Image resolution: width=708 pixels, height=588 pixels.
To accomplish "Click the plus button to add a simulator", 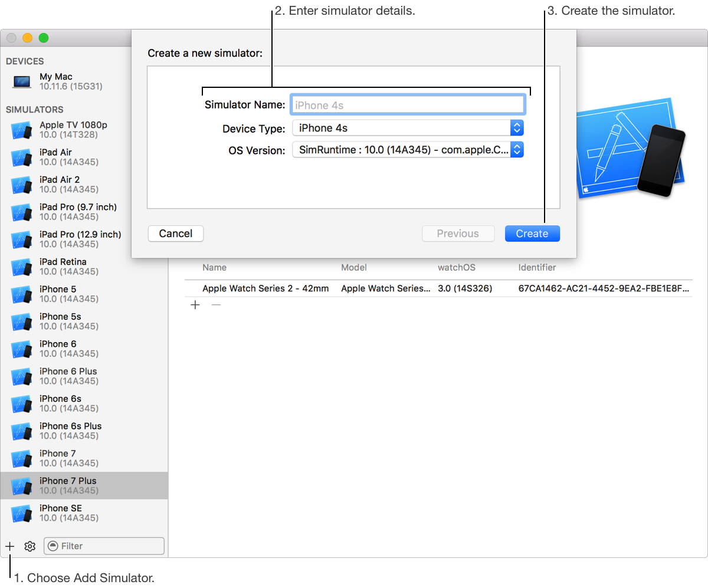I will tap(9, 546).
